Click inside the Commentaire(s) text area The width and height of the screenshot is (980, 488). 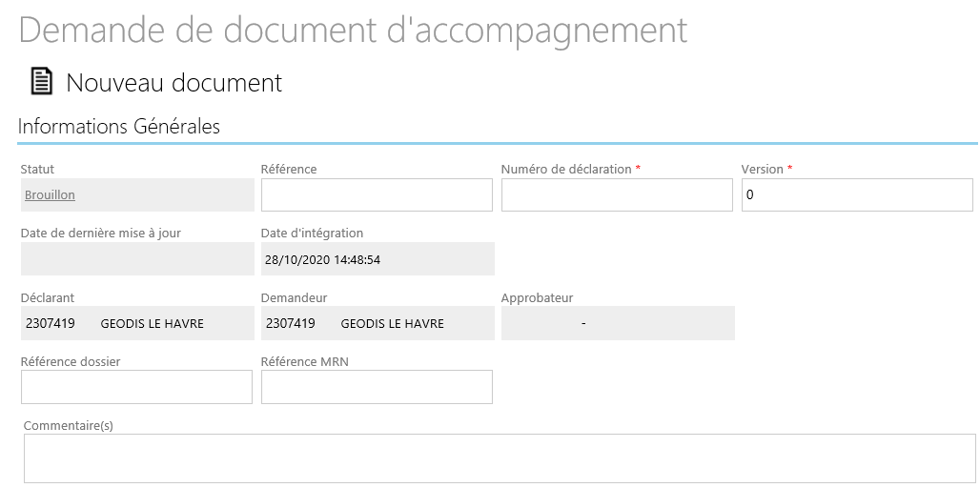500,458
